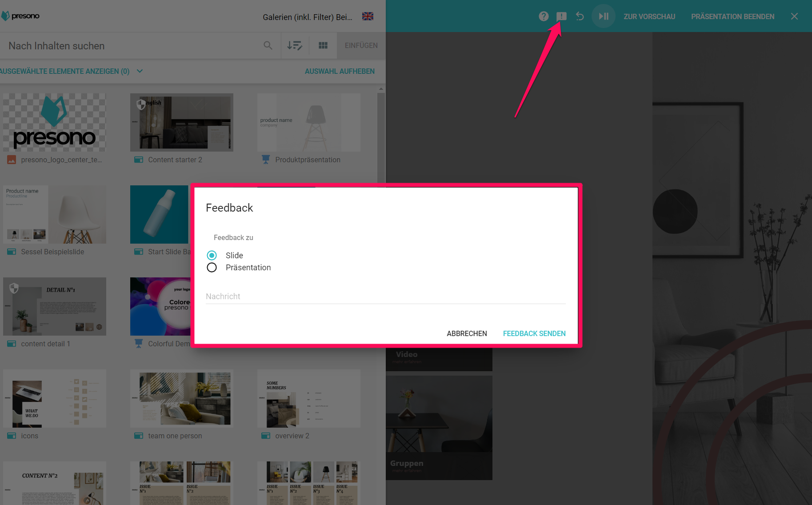This screenshot has height=505, width=812.
Task: Click slide icon beside Content starter 2
Action: point(139,160)
